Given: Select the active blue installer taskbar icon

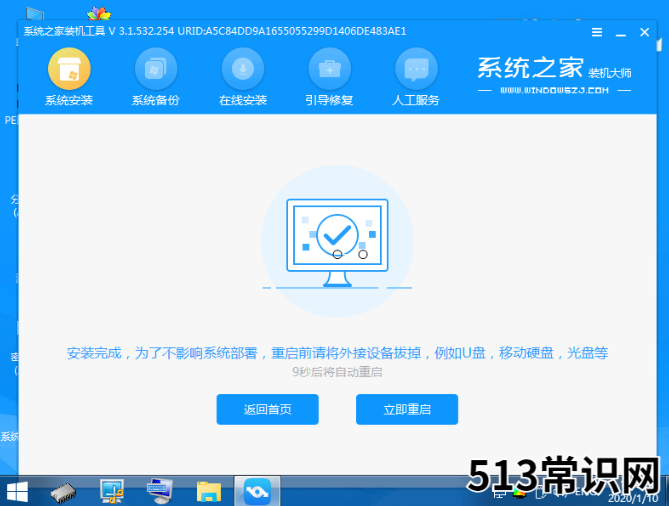Looking at the screenshot, I should [x=257, y=492].
